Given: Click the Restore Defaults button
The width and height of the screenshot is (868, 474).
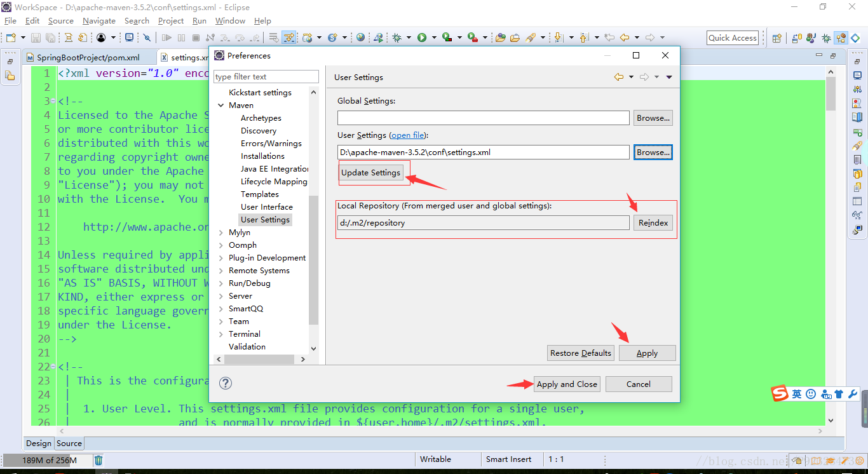Looking at the screenshot, I should click(581, 353).
